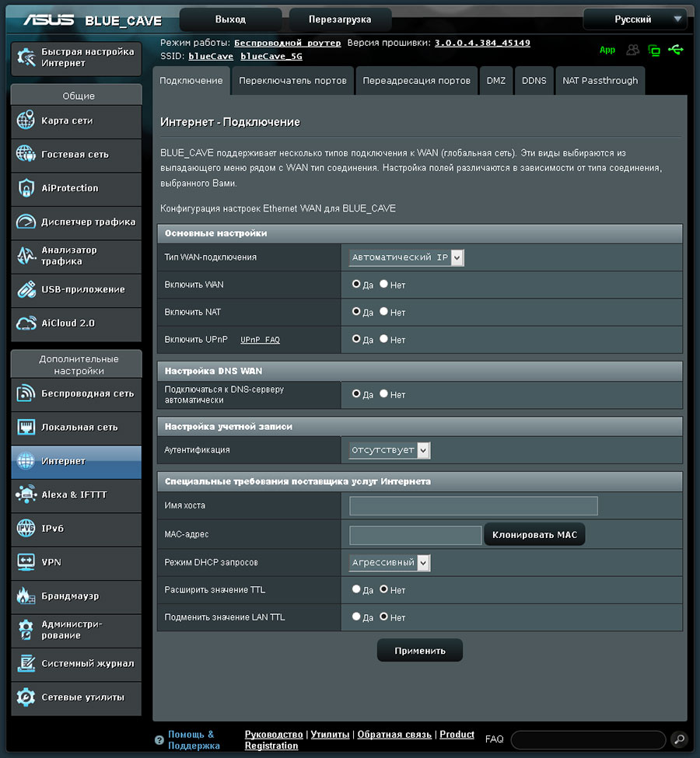
Task: Open Анализатор трафика icon
Action: tap(26, 255)
